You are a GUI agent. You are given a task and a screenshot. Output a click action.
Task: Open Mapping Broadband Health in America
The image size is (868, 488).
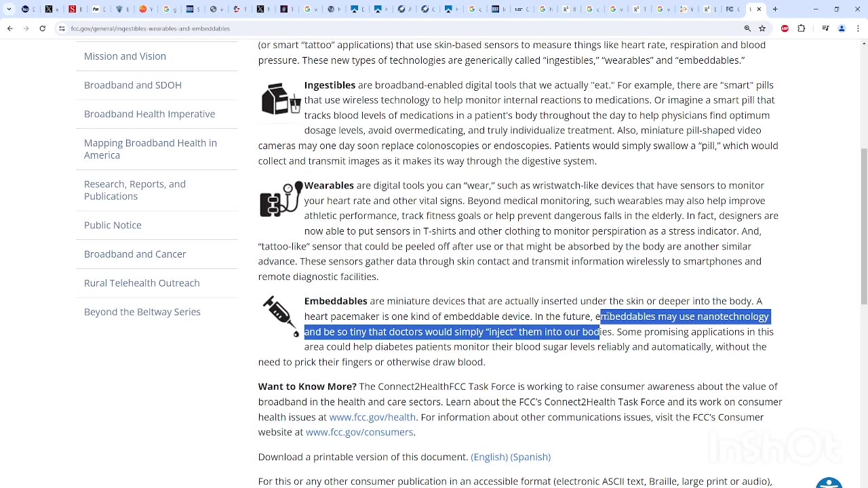pyautogui.click(x=151, y=149)
